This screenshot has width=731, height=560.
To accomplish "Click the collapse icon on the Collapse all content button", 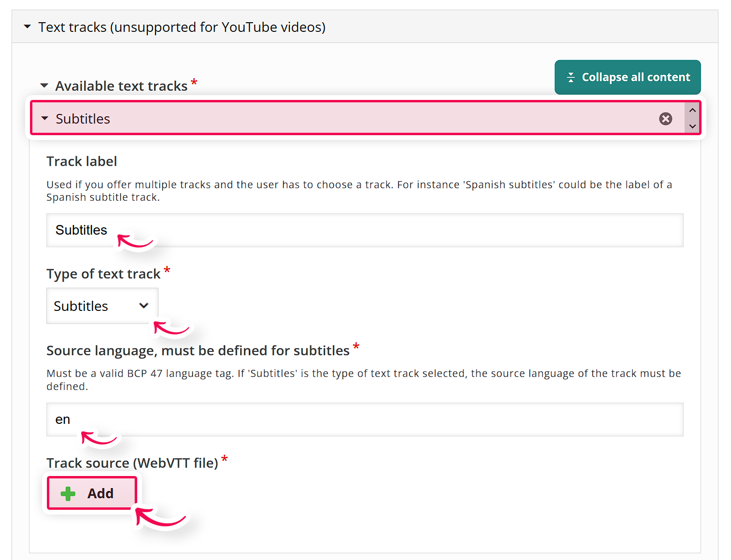I will tap(571, 77).
